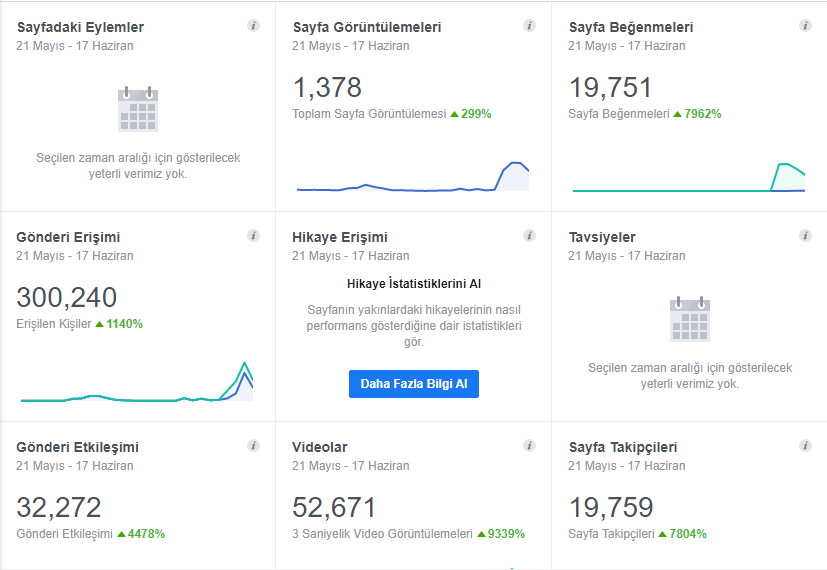Click Gönderi Etkileşimi label beside 4478%

click(x=64, y=534)
